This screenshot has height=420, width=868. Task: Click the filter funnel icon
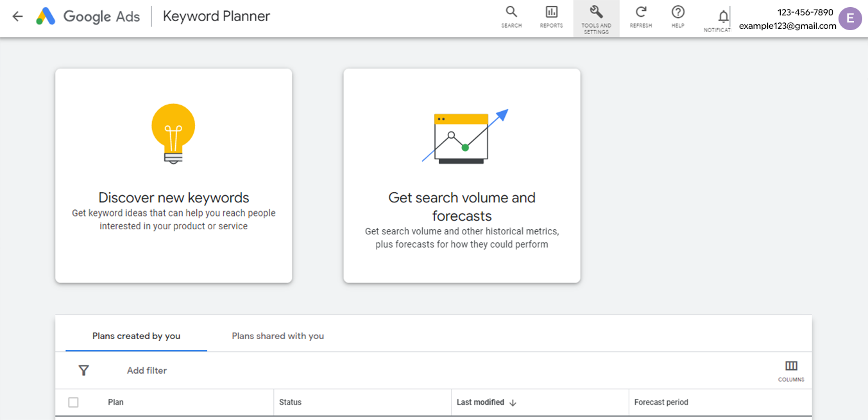pyautogui.click(x=83, y=371)
